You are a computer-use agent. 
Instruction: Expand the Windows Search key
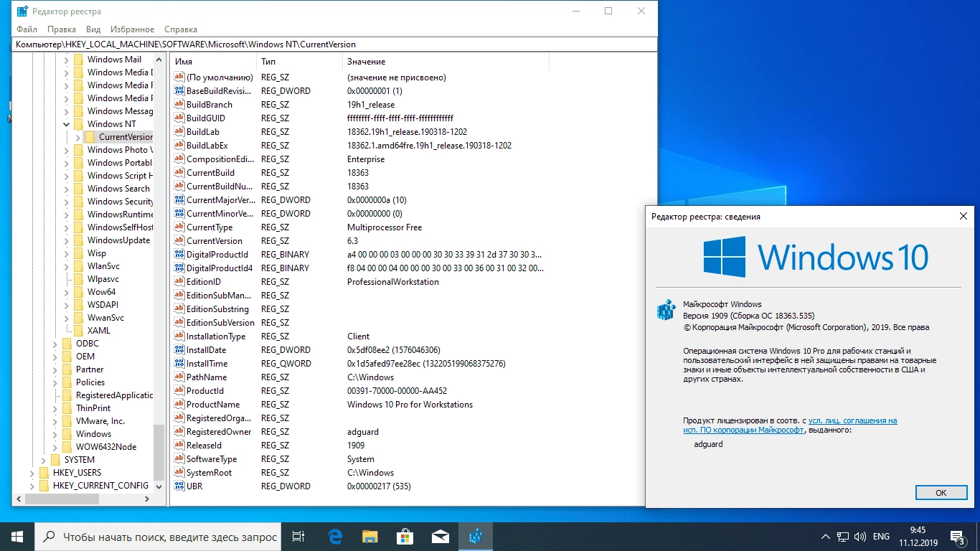click(67, 189)
